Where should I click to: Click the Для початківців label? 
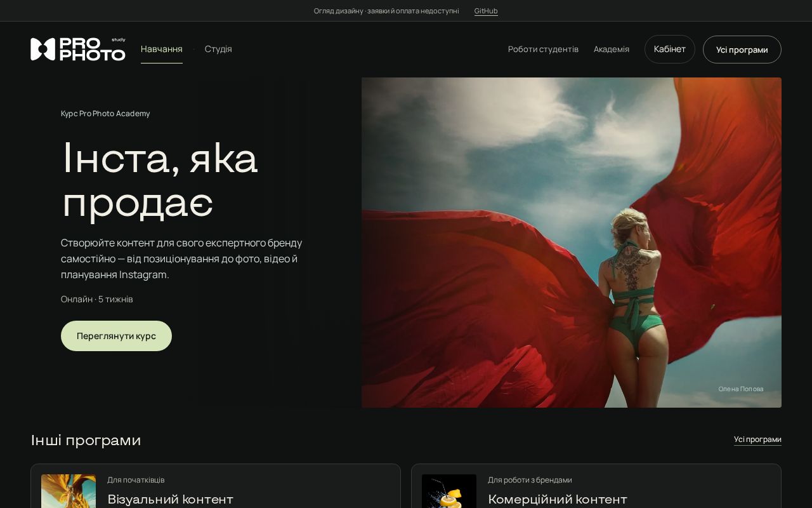[136, 480]
